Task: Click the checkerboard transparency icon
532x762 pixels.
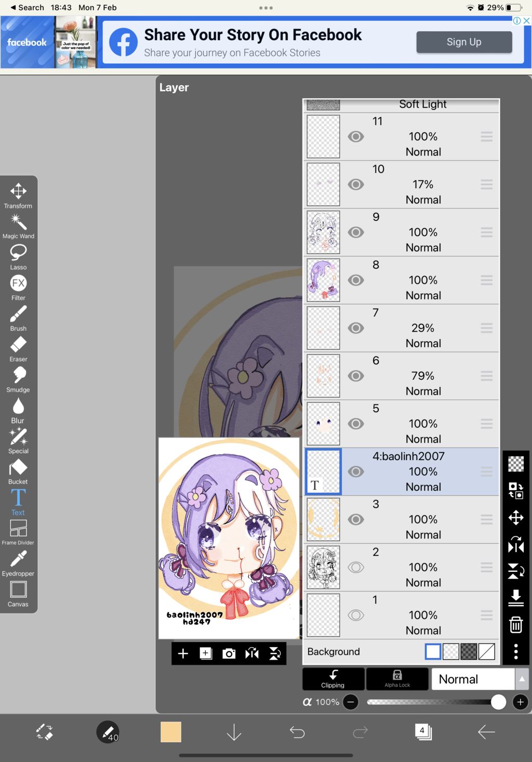Action: (516, 463)
